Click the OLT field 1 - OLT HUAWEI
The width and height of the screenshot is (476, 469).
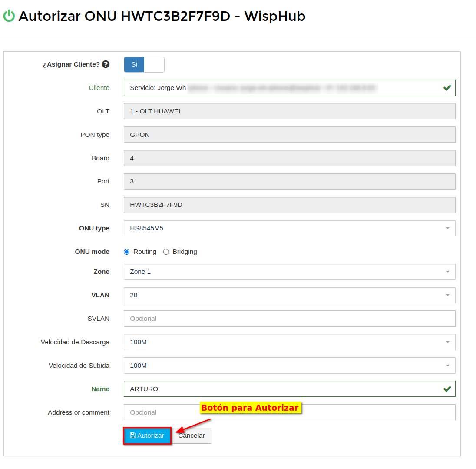point(289,111)
